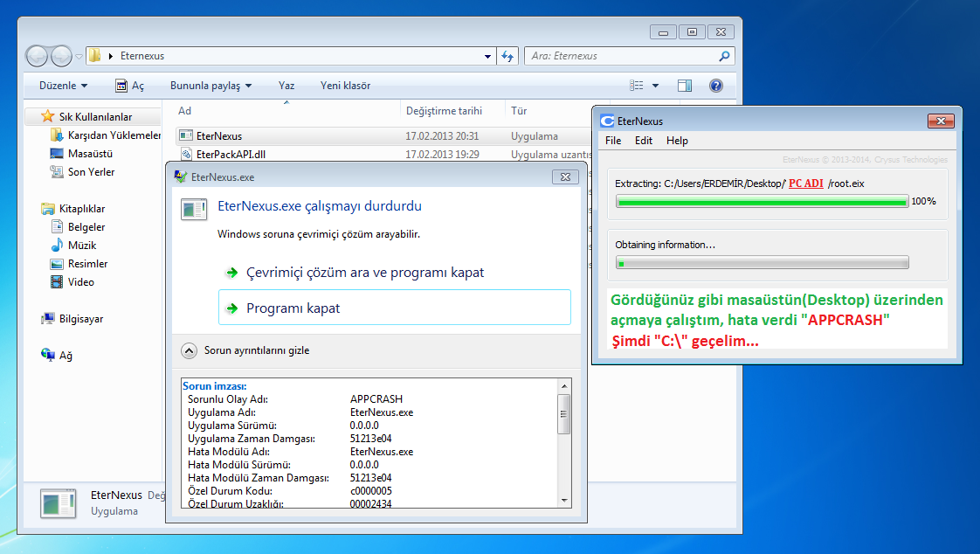Toggle the preview pane icon in Explorer toolbar

click(685, 86)
